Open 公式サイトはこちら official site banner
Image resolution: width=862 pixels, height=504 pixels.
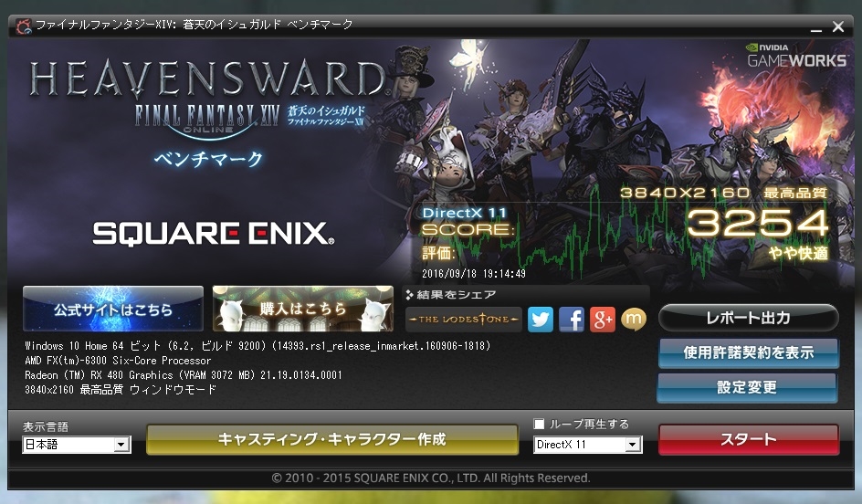(x=113, y=309)
